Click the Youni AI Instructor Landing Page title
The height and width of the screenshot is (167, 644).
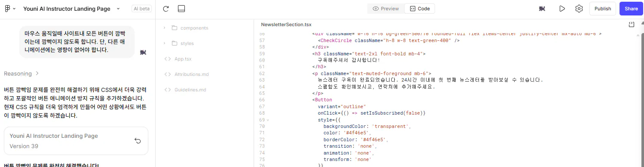67,9
